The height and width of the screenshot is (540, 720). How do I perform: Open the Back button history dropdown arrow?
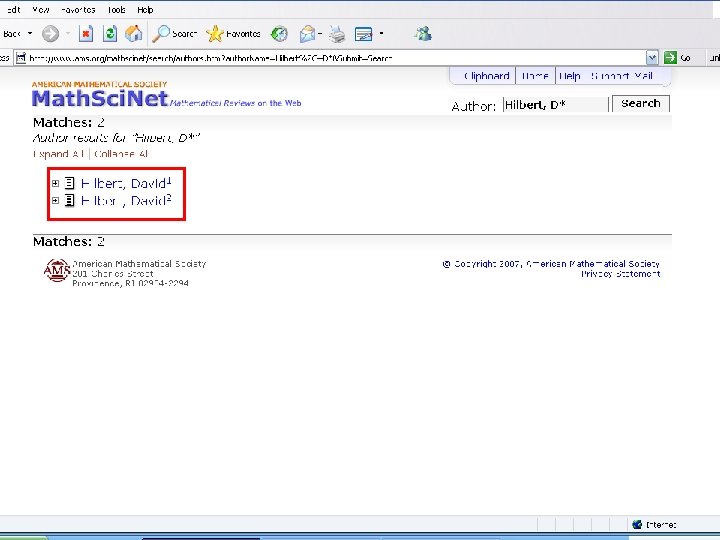[x=30, y=34]
